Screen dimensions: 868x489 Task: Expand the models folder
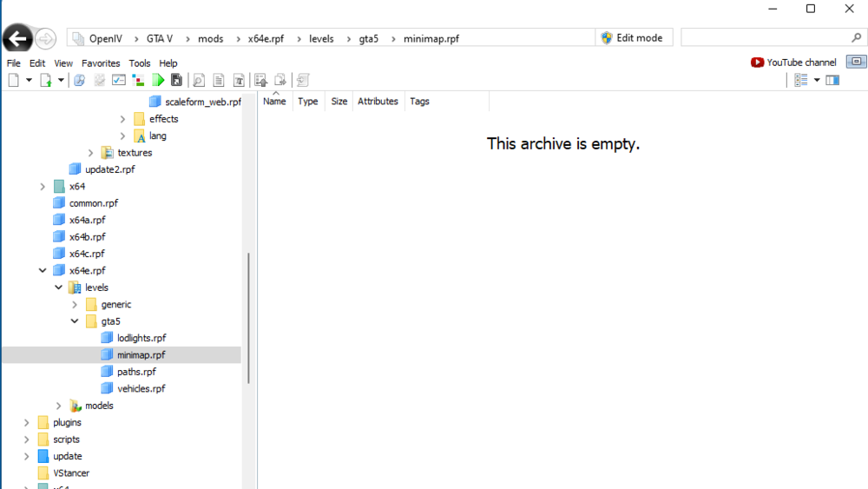[59, 406]
